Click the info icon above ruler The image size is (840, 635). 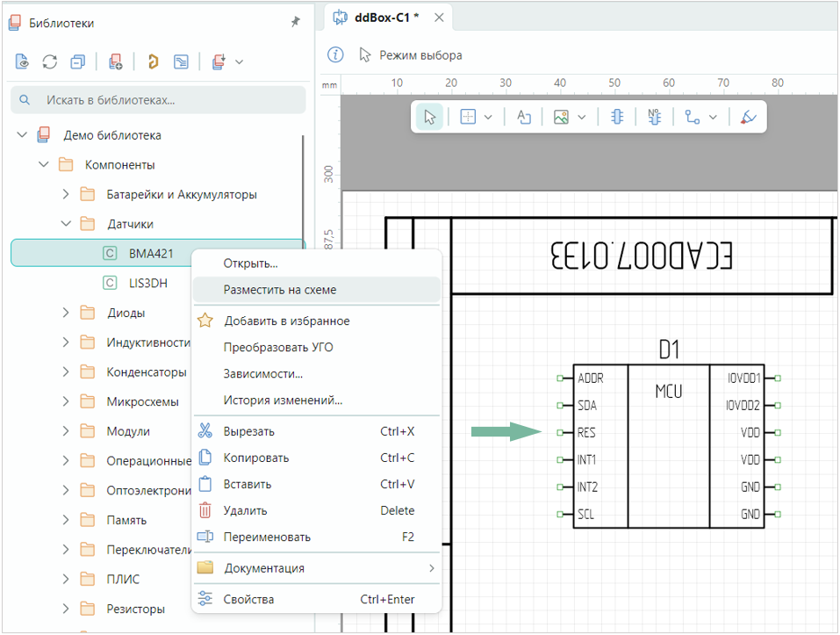click(x=335, y=55)
